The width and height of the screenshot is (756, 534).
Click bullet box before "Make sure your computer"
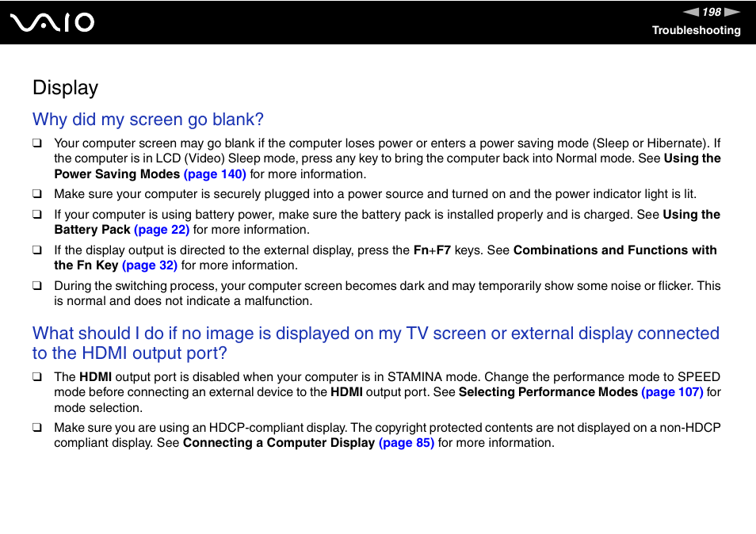[37, 194]
